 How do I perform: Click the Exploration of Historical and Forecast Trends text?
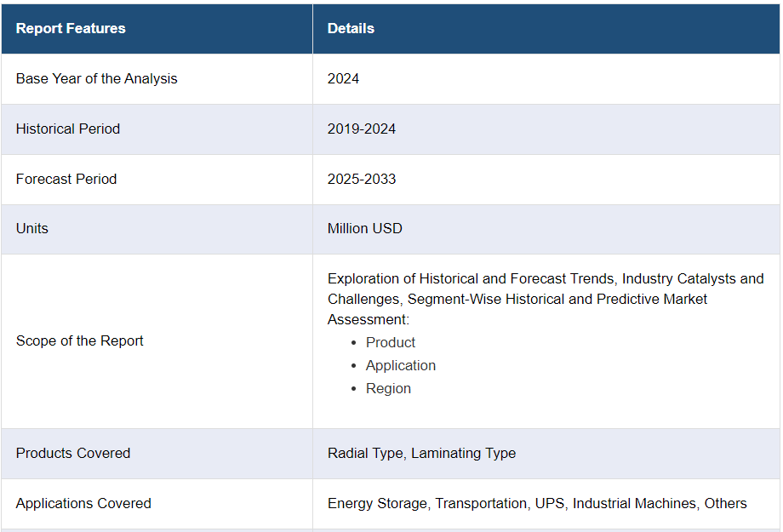point(471,278)
